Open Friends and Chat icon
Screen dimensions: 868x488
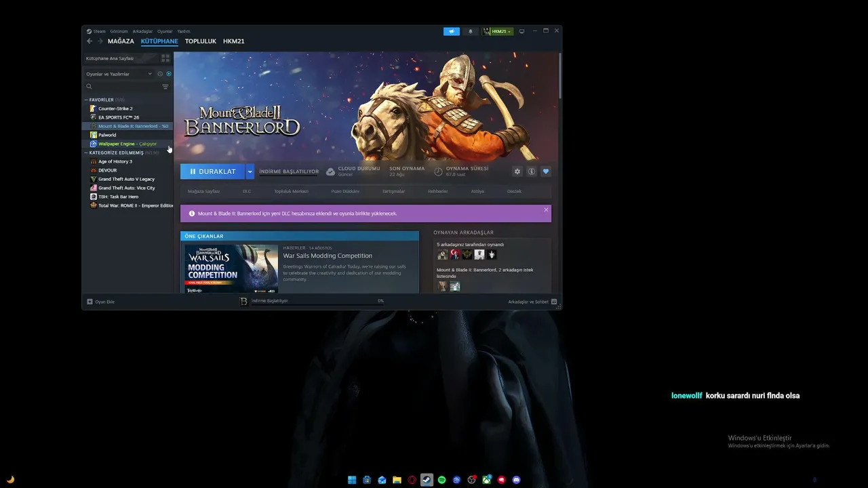tap(554, 302)
